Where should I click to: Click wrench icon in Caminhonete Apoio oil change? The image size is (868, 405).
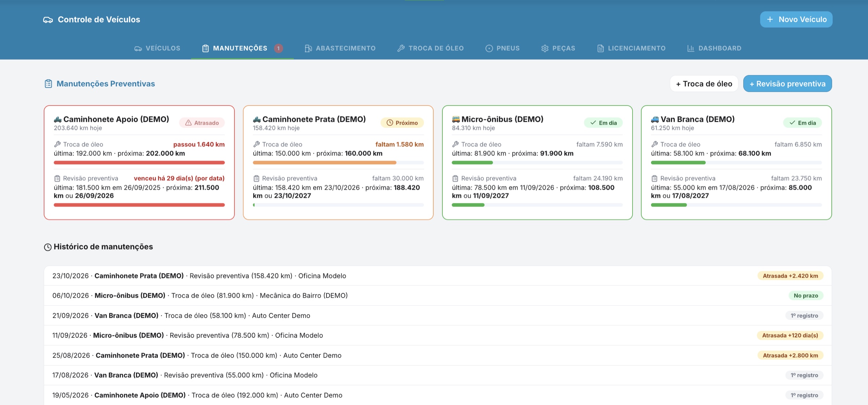tap(57, 145)
